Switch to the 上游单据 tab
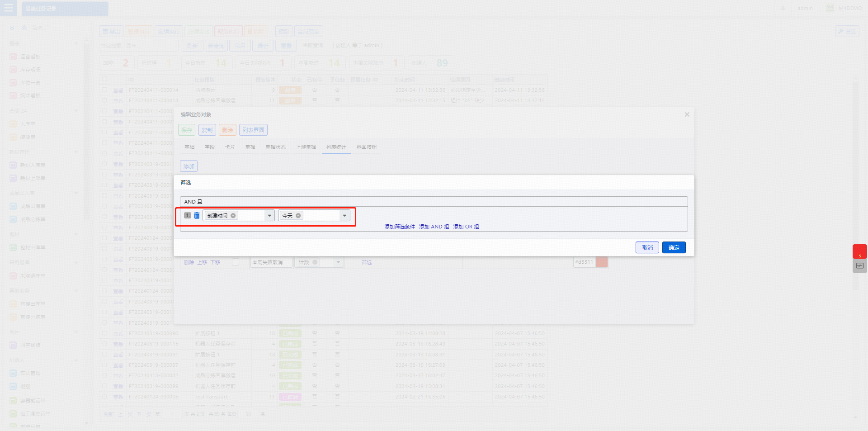Screen dimensions: 868x431 [x=306, y=147]
